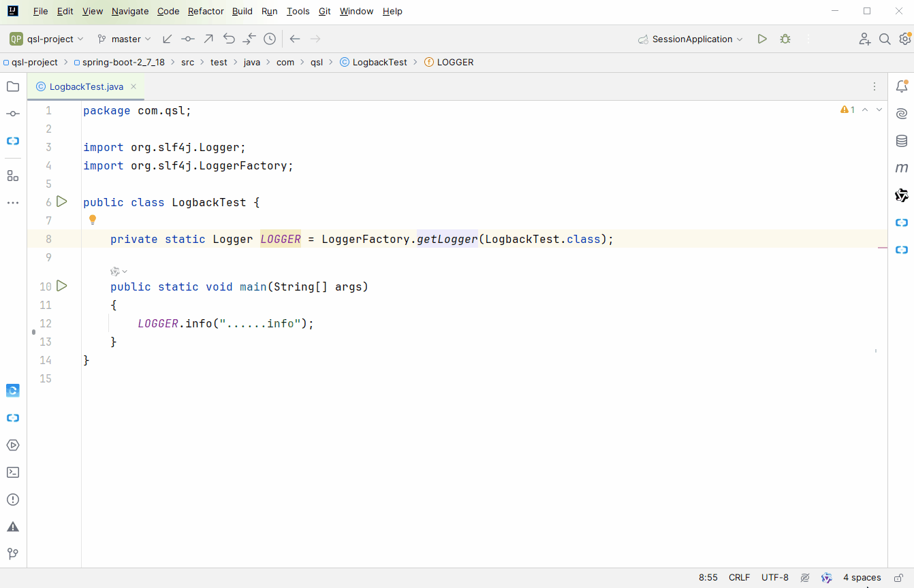Click the Rollback undo icon
This screenshot has width=914, height=588.
pyautogui.click(x=229, y=39)
